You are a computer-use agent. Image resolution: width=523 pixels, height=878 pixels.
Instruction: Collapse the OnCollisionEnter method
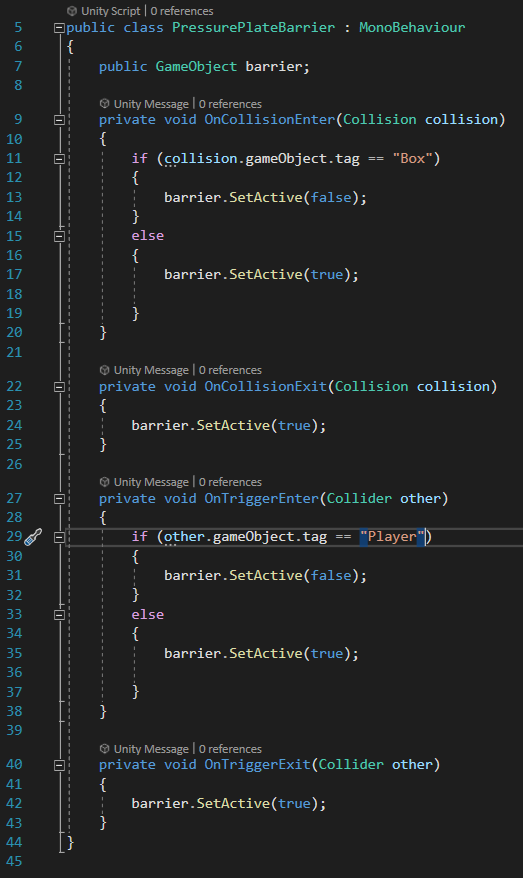tap(59, 120)
